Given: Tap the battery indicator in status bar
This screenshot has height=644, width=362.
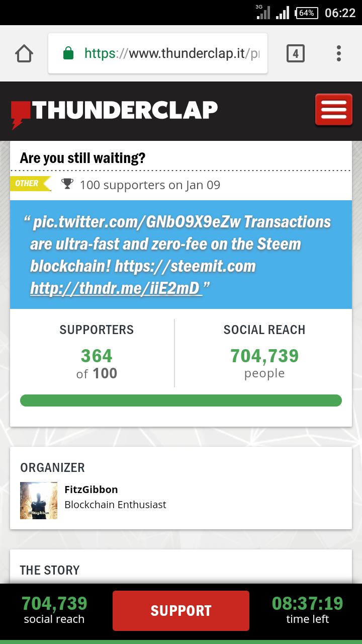Looking at the screenshot, I should [307, 13].
